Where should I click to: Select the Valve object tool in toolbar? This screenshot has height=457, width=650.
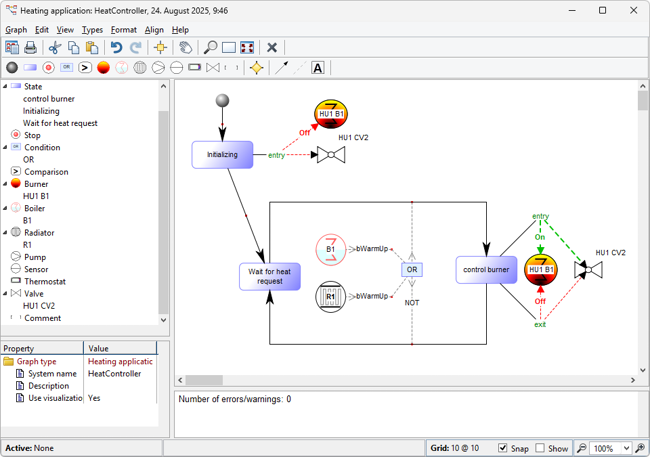212,68
